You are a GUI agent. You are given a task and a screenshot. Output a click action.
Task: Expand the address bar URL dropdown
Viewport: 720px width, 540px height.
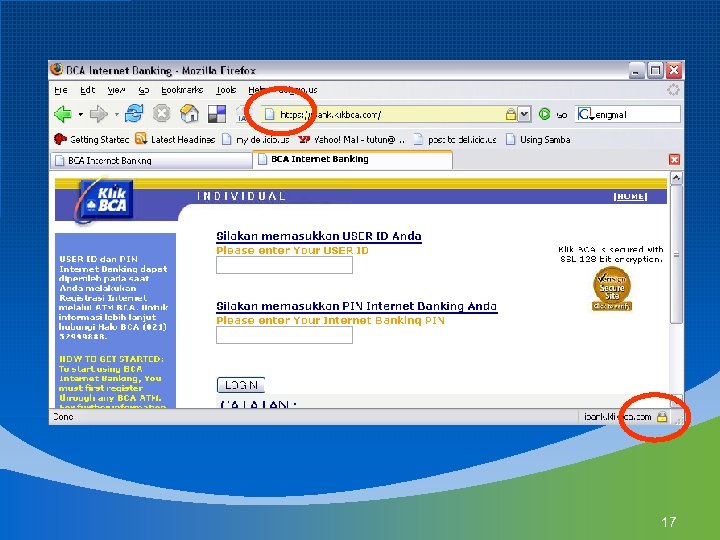524,114
